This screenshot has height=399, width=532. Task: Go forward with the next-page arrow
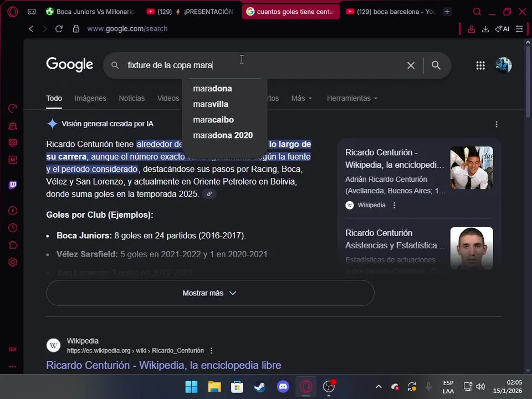pyautogui.click(x=45, y=29)
